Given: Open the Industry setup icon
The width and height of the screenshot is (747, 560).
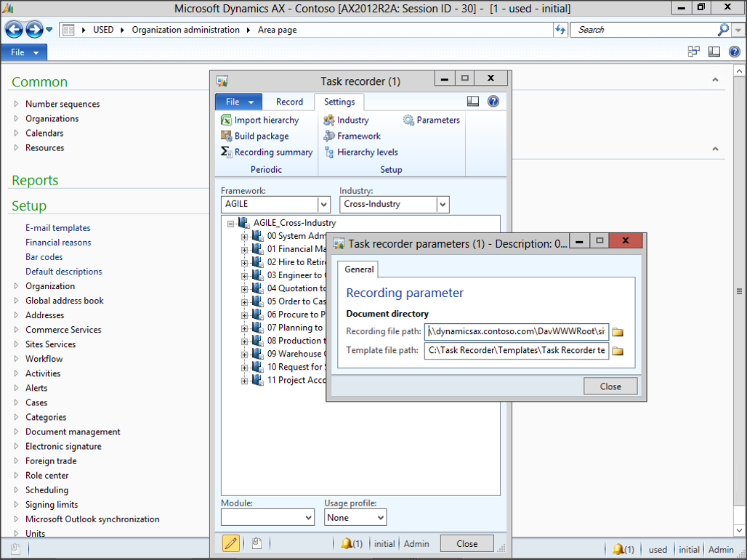Looking at the screenshot, I should click(x=329, y=121).
